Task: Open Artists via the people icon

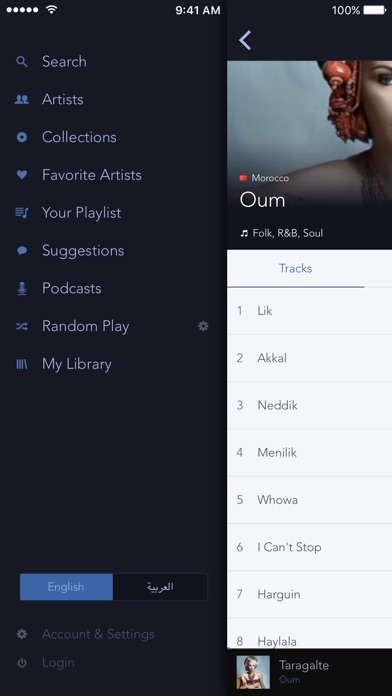Action: click(x=22, y=99)
